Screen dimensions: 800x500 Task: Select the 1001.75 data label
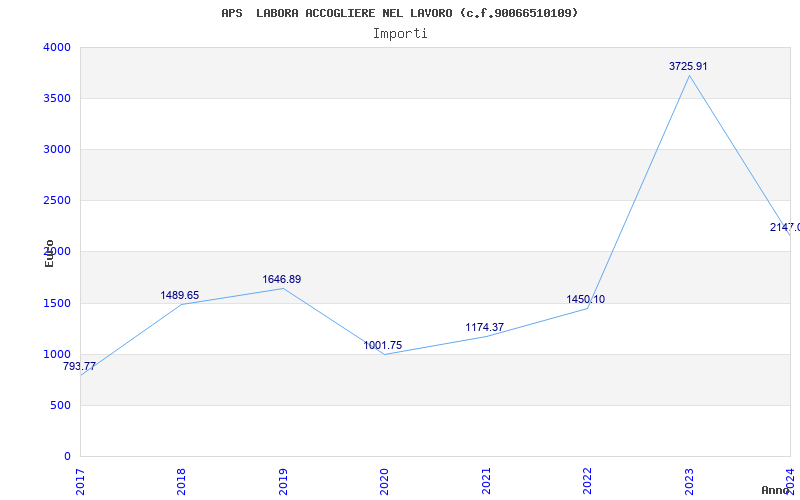(383, 345)
